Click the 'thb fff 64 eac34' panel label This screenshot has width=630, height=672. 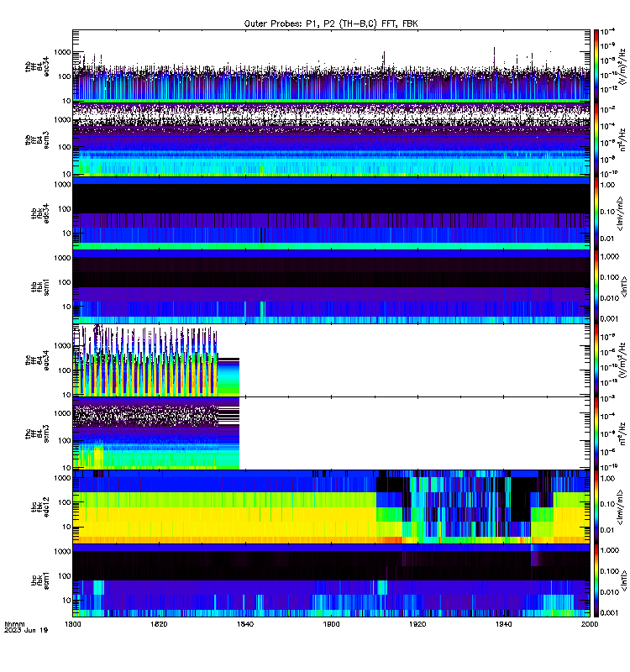coord(36,67)
